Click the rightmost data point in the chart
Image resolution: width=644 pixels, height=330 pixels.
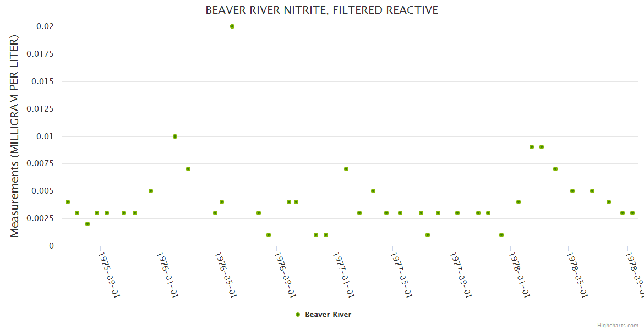point(632,213)
